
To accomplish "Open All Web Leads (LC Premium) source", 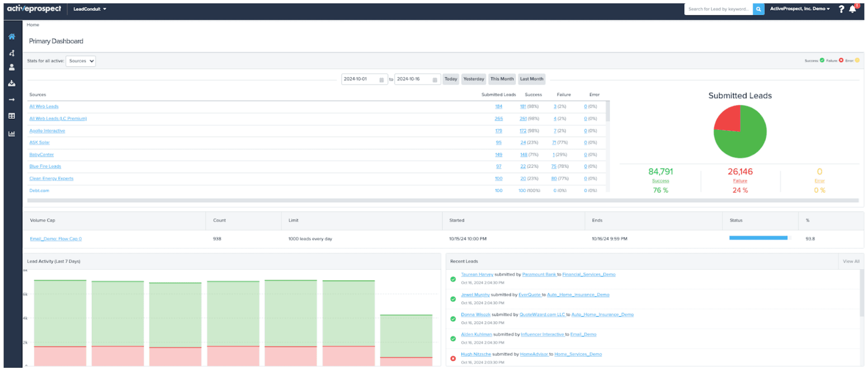I will (58, 119).
